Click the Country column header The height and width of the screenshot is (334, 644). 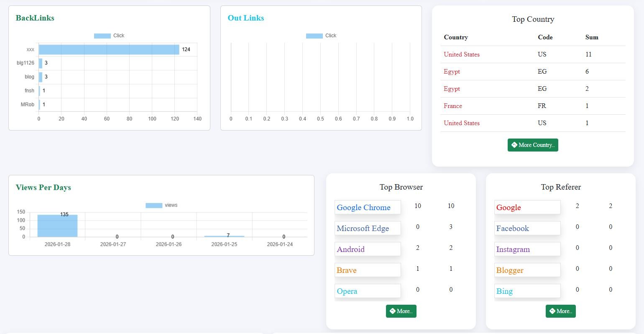point(456,37)
